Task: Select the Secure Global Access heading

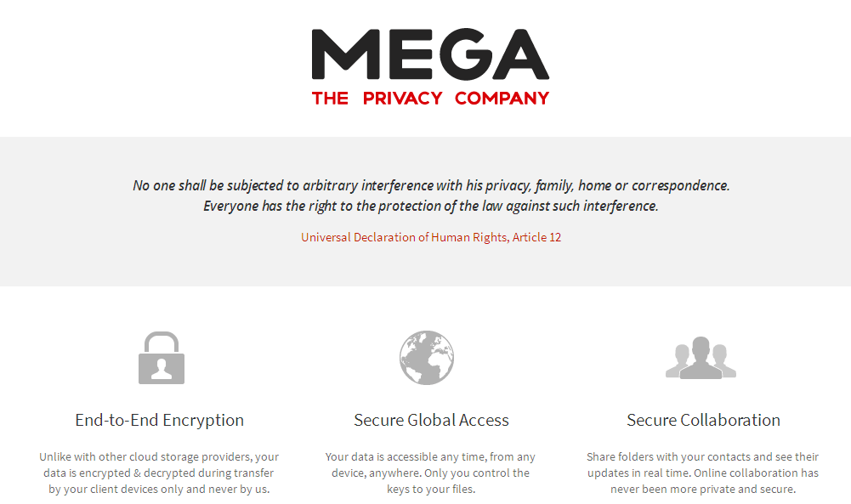Action: tap(431, 420)
